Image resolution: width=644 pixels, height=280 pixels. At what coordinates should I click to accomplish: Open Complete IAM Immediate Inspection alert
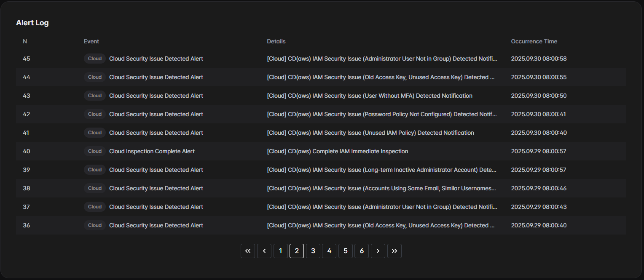(x=337, y=151)
